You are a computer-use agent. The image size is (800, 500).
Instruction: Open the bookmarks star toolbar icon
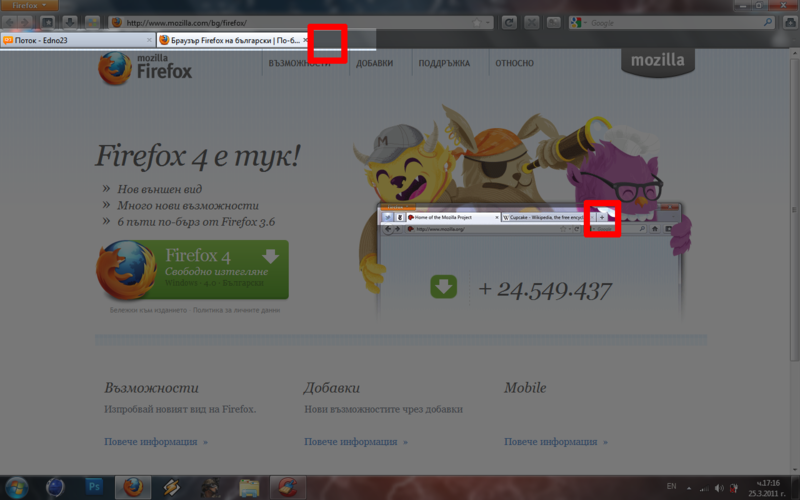pyautogui.click(x=47, y=22)
